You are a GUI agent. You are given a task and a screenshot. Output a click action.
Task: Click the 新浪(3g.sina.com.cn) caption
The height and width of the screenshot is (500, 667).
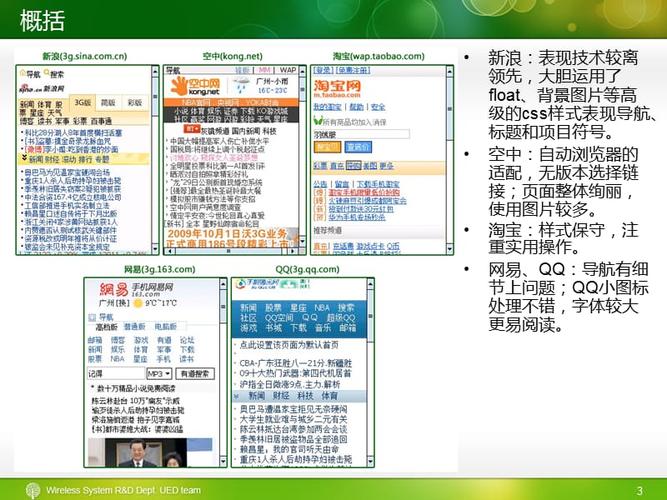tap(85, 56)
